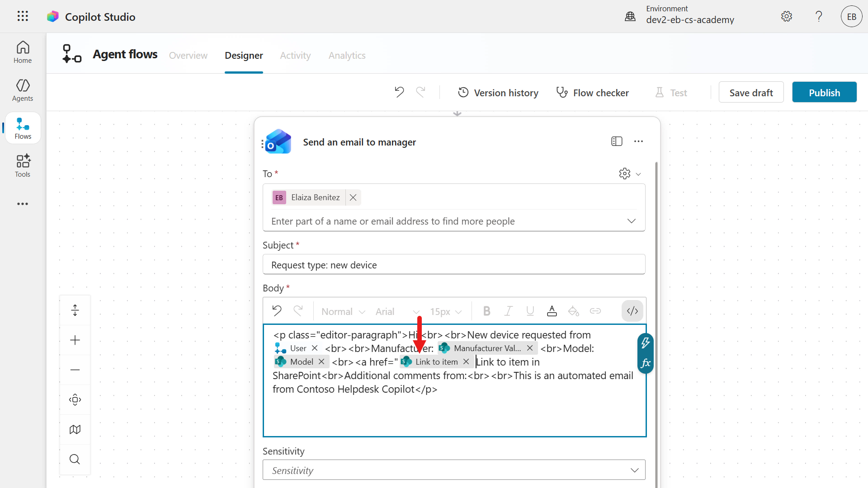Switch to the Analytics tab
This screenshot has width=868, height=488.
point(347,55)
